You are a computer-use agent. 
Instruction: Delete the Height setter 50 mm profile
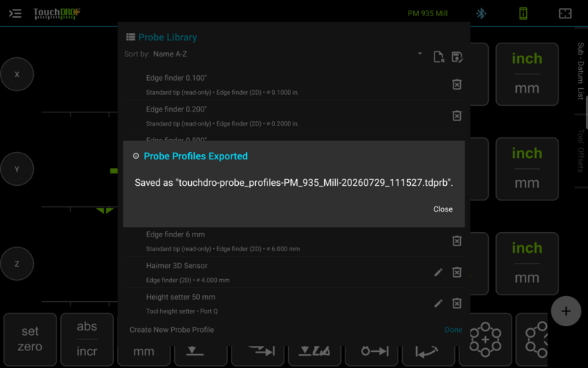(x=456, y=303)
